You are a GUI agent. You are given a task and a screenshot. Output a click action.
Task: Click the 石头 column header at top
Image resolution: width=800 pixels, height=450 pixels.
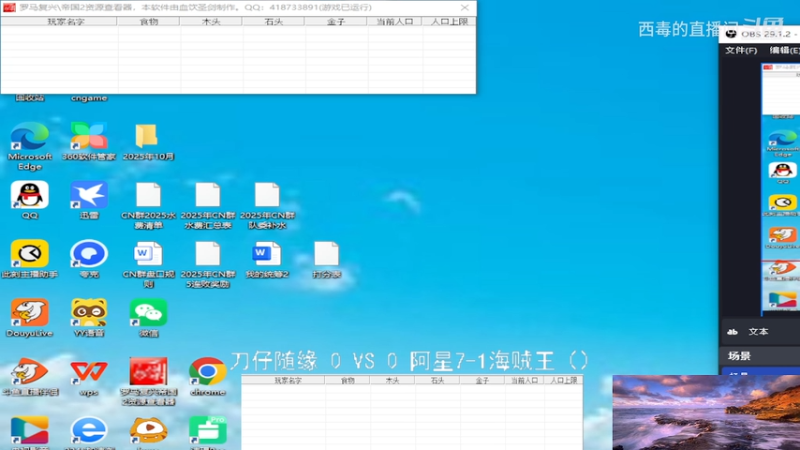273,21
